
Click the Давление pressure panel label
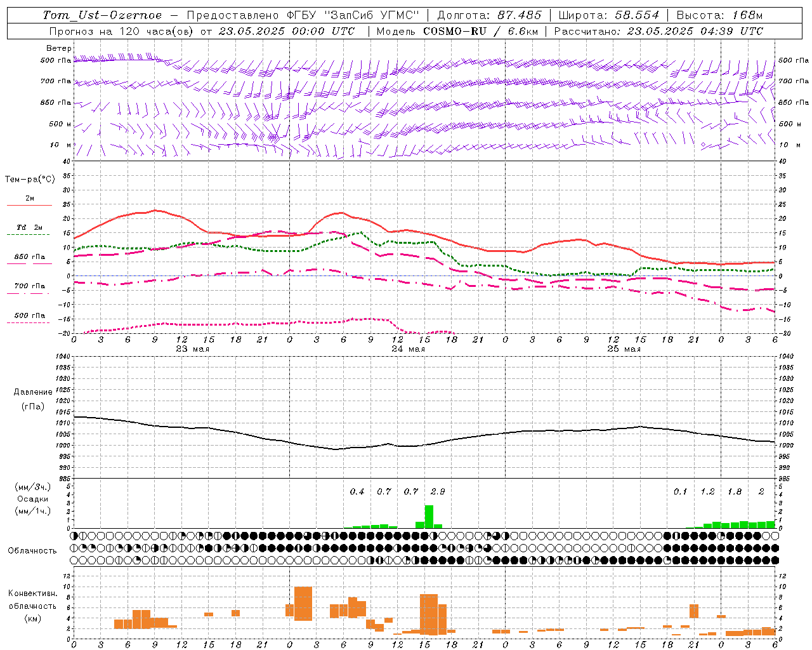click(33, 392)
